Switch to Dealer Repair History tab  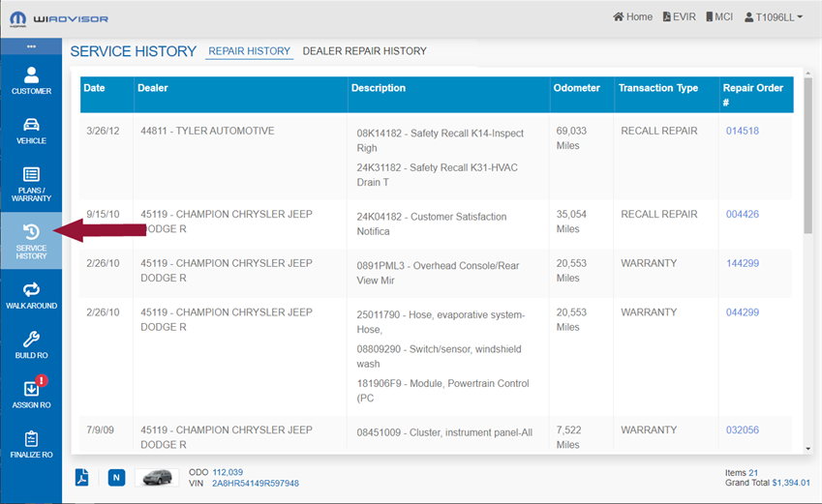[364, 51]
